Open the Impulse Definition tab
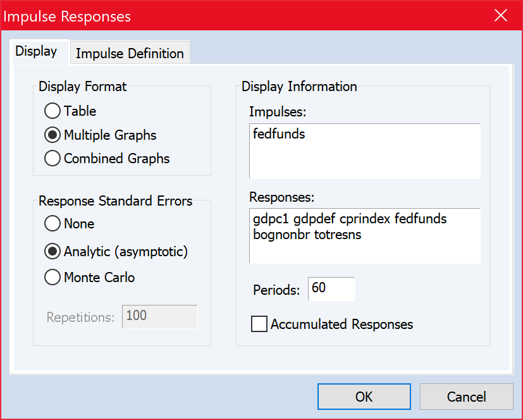 [x=130, y=54]
